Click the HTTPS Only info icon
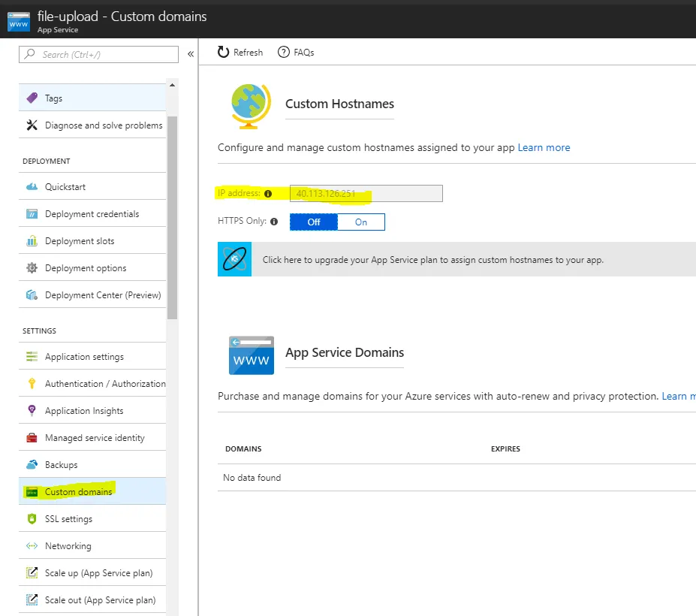696x616 pixels. click(x=274, y=222)
